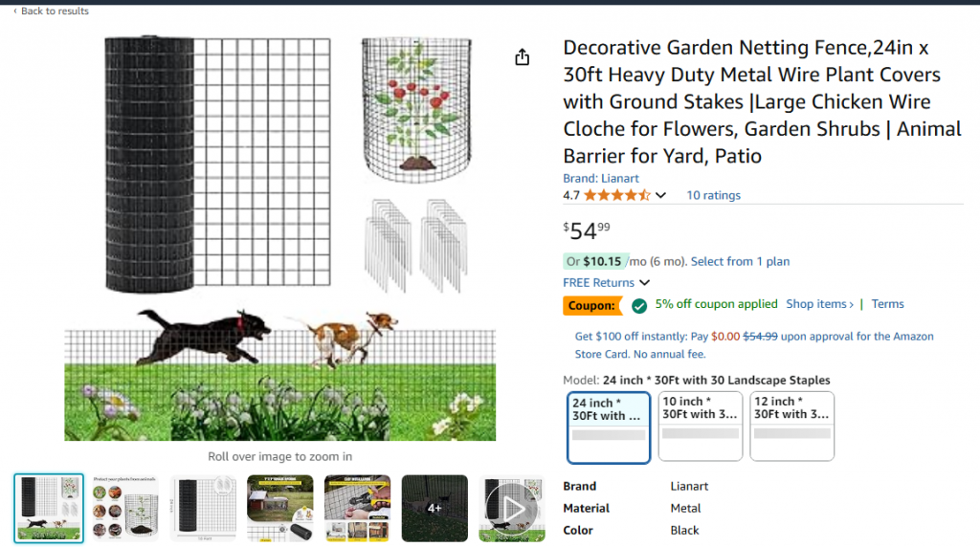Open Shop items coupon chevron link

coord(819,304)
